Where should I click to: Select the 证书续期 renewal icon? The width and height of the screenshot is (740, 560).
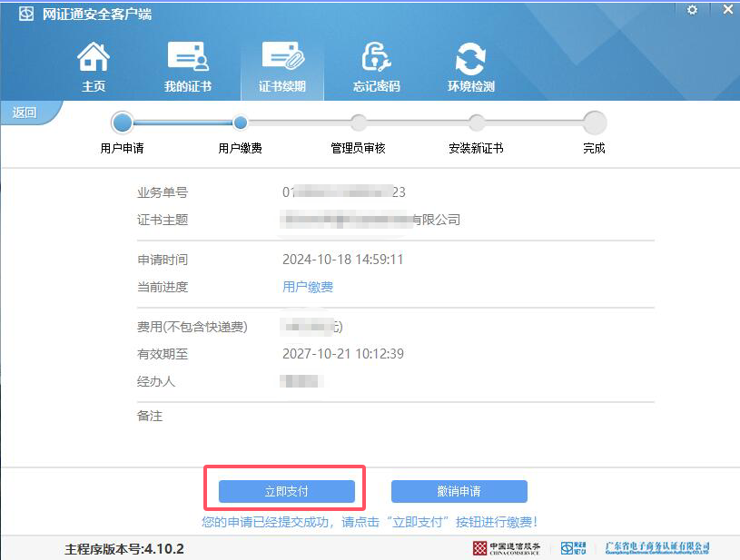(x=282, y=58)
